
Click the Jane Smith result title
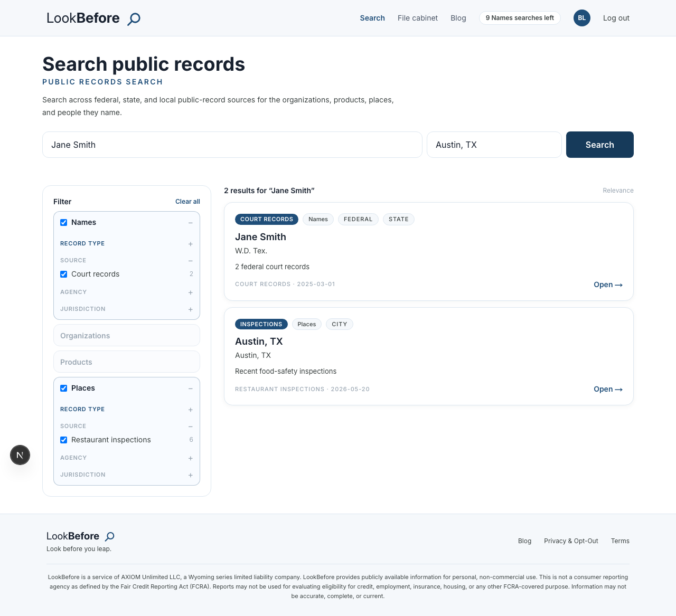(260, 237)
